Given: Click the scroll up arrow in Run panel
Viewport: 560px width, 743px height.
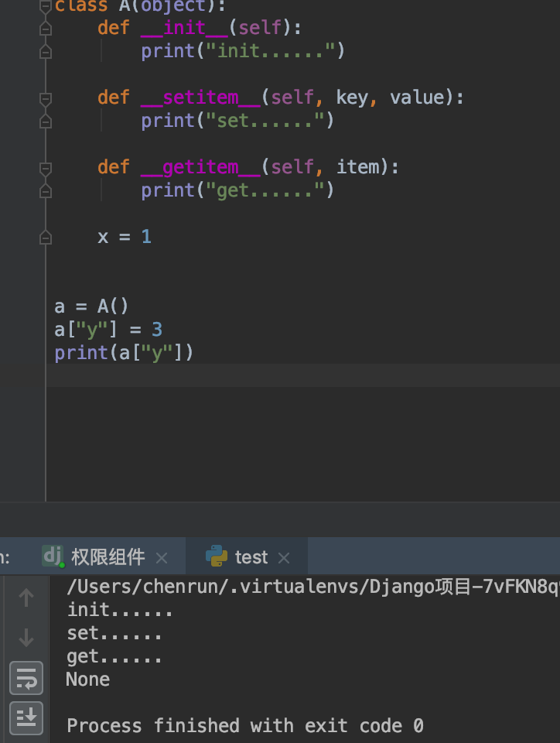Looking at the screenshot, I should coord(26,597).
